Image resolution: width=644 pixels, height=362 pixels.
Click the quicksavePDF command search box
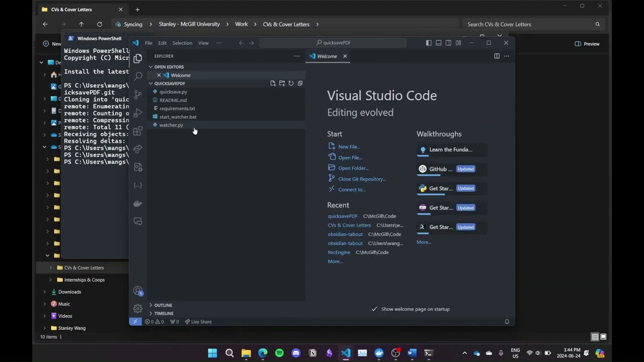[x=332, y=43]
